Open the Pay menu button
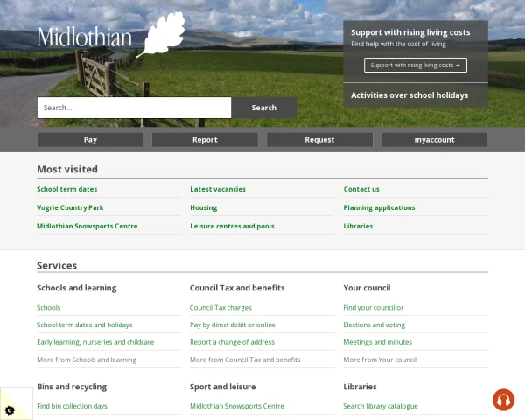The width and height of the screenshot is (525, 420). (x=90, y=140)
